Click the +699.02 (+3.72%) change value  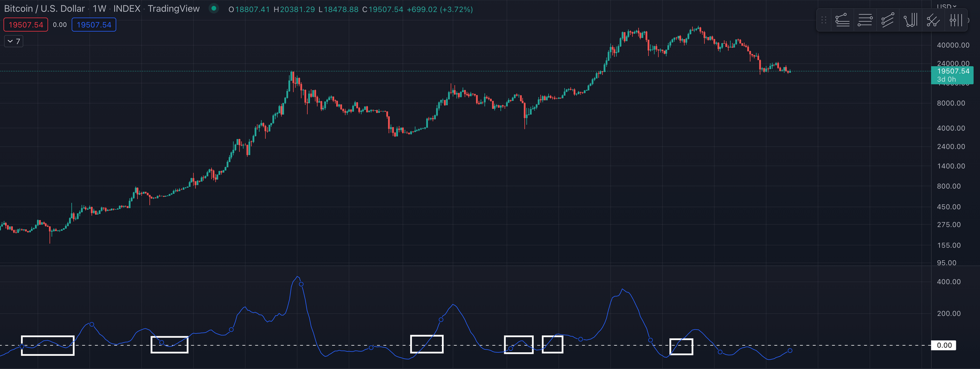click(x=440, y=9)
